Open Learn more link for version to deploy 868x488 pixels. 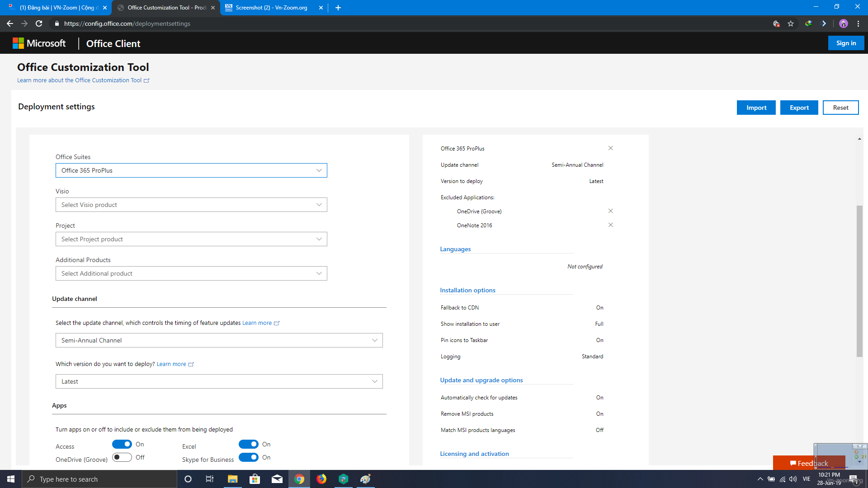tap(175, 364)
